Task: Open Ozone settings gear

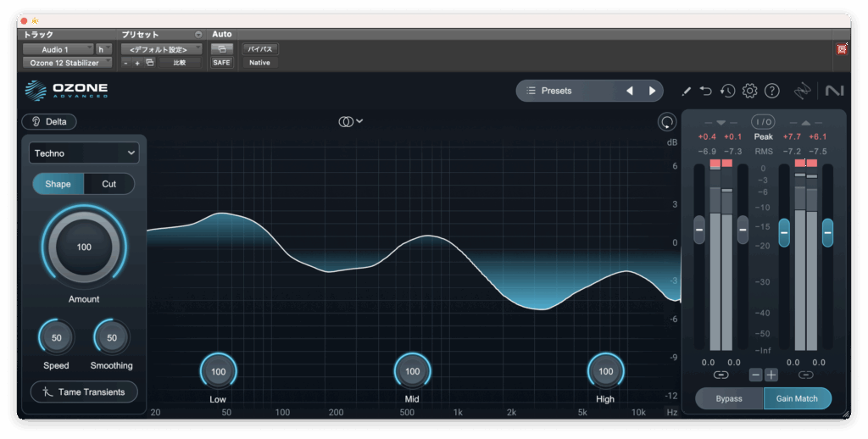Action: point(749,91)
